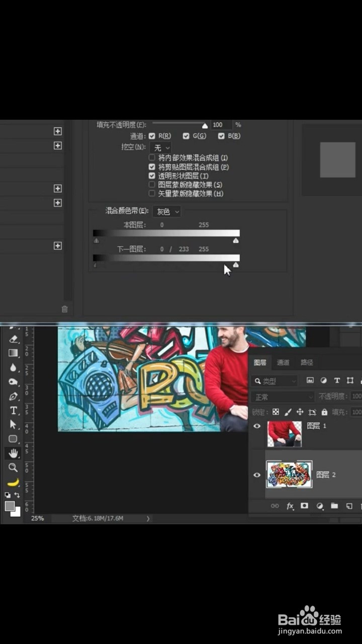362x644 pixels.
Task: Select the Blur droplet tool
Action: (x=14, y=368)
